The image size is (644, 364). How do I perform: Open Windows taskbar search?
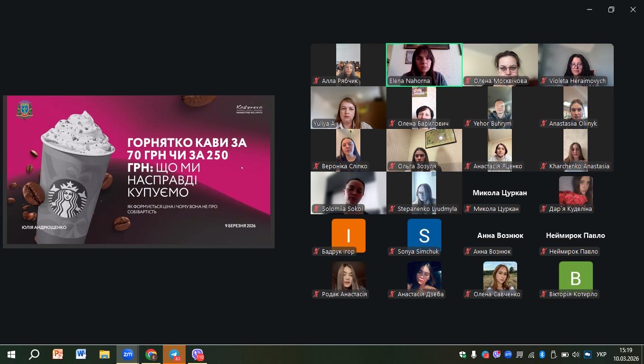point(34,354)
